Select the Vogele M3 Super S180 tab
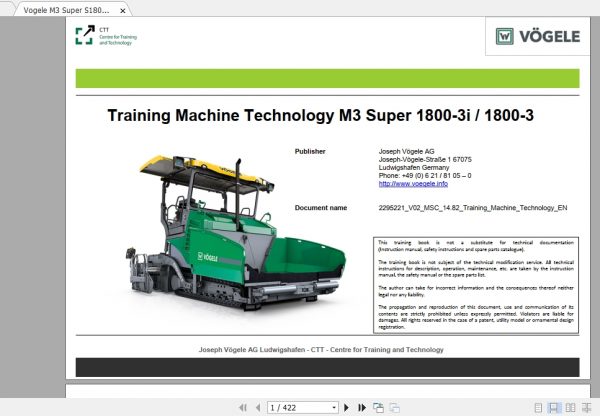The width and height of the screenshot is (600, 416). [66, 10]
